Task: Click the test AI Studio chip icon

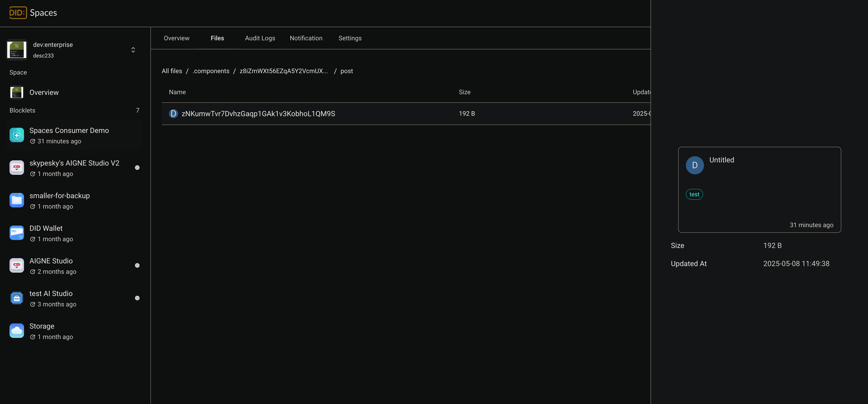Action: coord(17,298)
